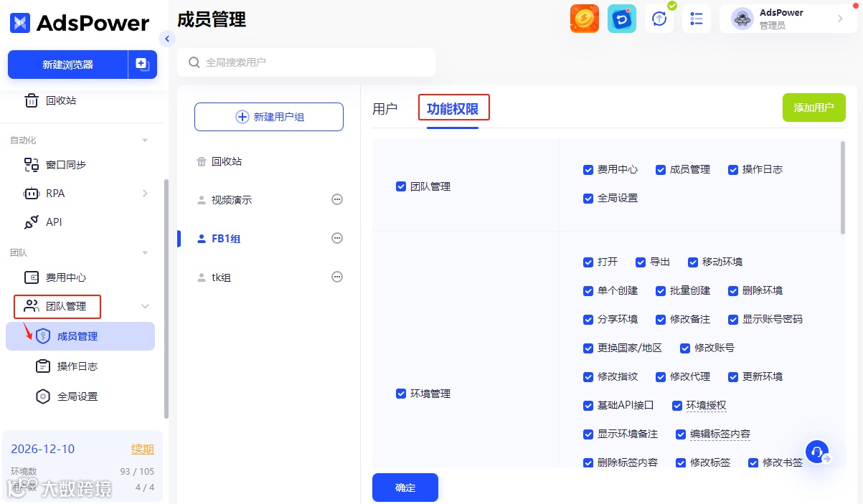Focus the 全局搜索用户 search field
The height and width of the screenshot is (504, 863).
306,62
